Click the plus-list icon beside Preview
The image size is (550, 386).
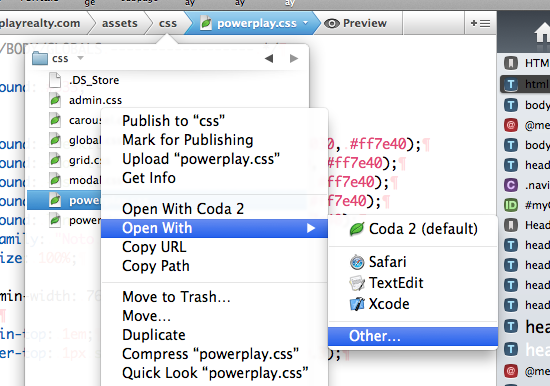(x=480, y=23)
